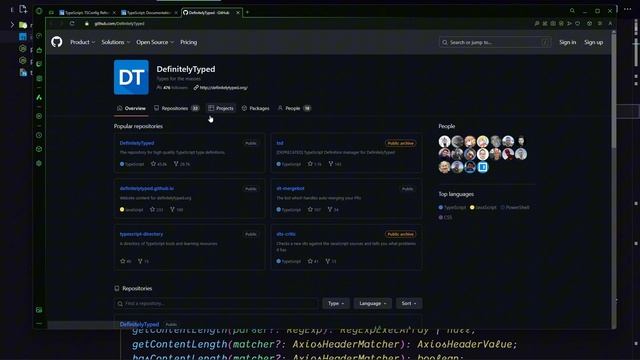The height and width of the screenshot is (360, 640).
Task: Filter by TypeScript in Top languages
Action: [452, 207]
